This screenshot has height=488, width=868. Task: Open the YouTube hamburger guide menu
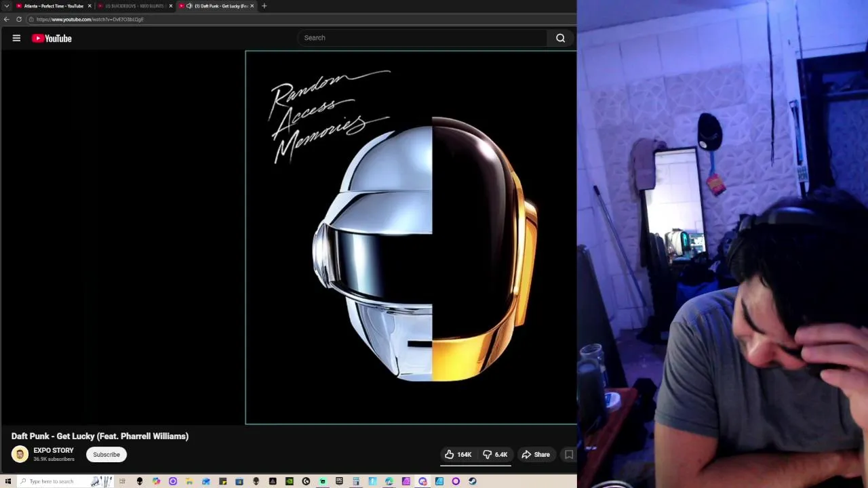click(x=16, y=38)
